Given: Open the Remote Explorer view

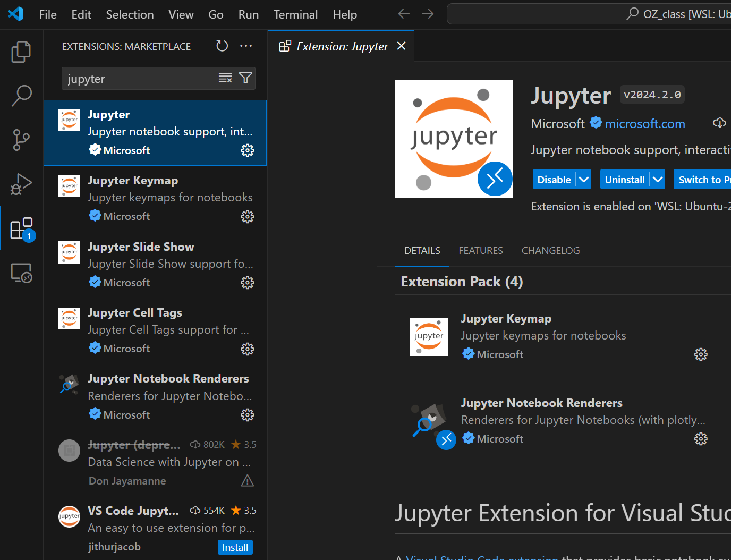Looking at the screenshot, I should (x=22, y=273).
